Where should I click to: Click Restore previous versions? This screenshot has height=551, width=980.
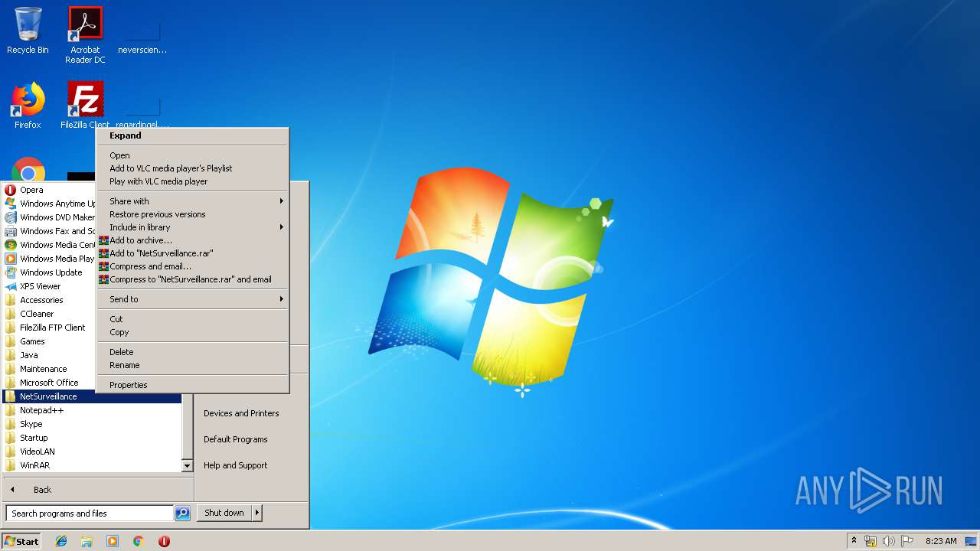pyautogui.click(x=192, y=214)
